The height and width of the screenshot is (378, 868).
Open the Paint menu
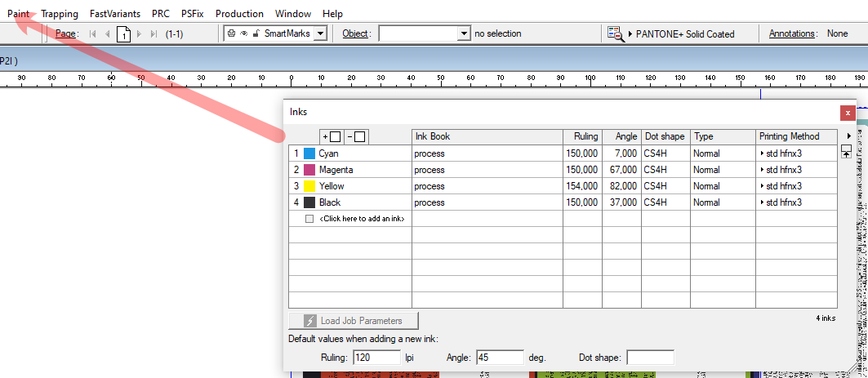18,13
